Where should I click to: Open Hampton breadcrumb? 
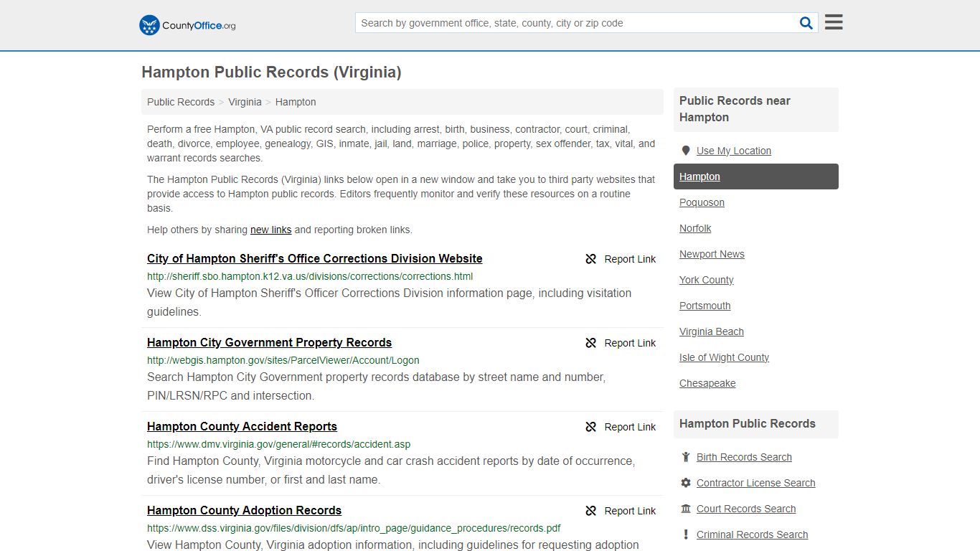click(296, 102)
